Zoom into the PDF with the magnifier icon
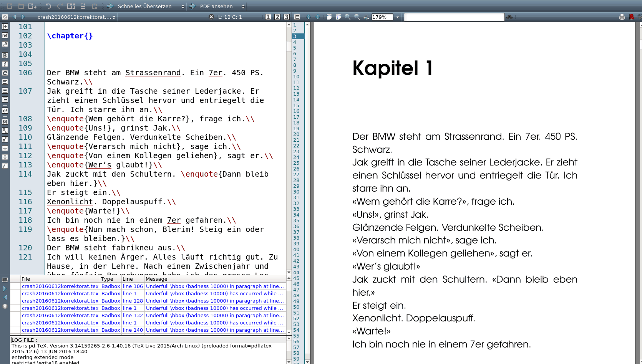642x364 pixels. click(348, 17)
